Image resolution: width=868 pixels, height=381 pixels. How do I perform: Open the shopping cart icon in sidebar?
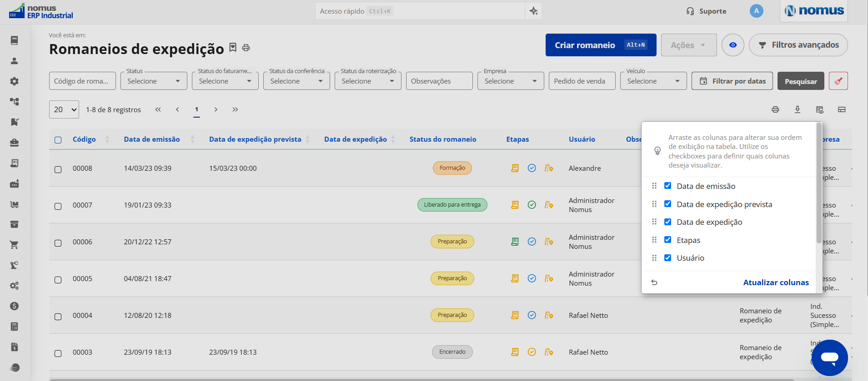tap(15, 245)
